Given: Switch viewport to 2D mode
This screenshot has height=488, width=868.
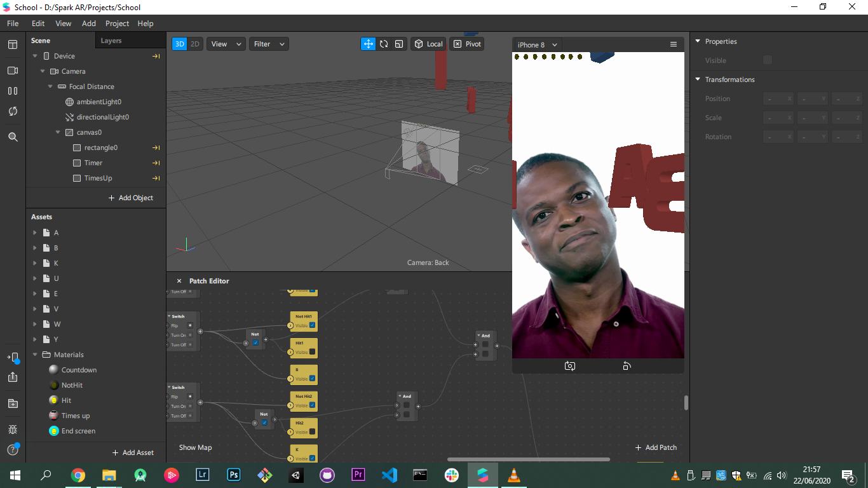Looking at the screenshot, I should point(195,44).
